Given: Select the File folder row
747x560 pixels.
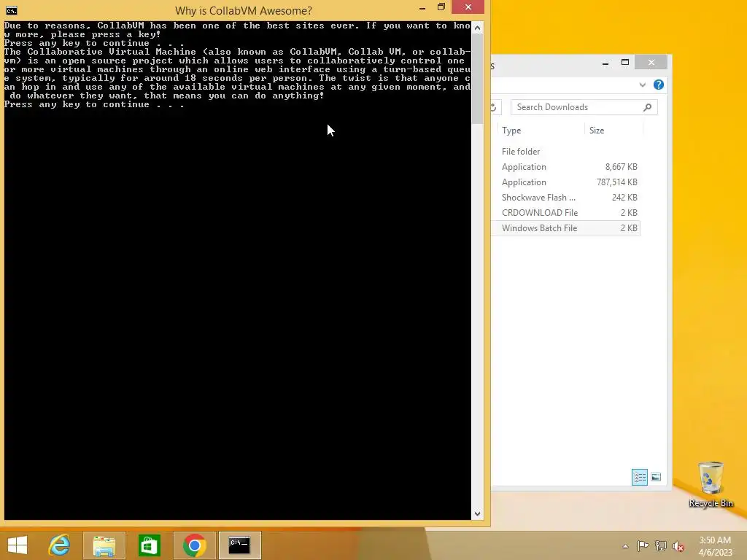Looking at the screenshot, I should point(565,152).
